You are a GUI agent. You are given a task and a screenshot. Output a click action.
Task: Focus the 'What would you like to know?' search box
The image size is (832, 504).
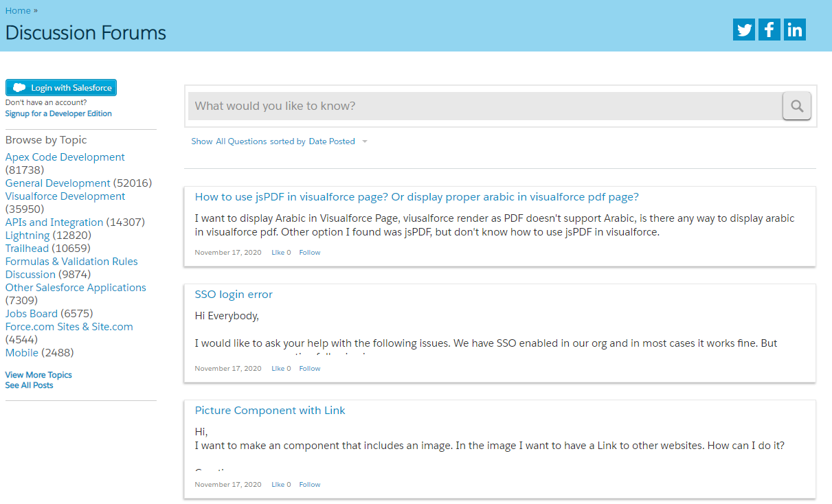[x=485, y=106]
